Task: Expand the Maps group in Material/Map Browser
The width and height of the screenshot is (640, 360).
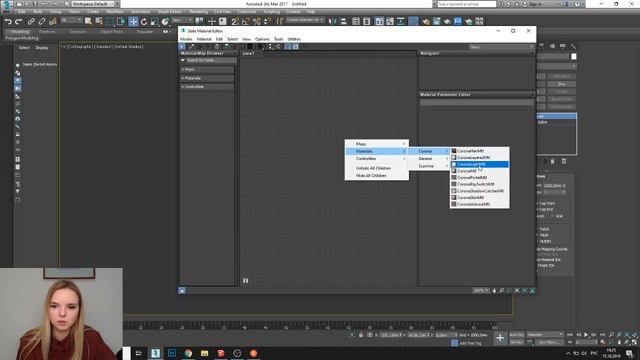Action: click(x=207, y=69)
